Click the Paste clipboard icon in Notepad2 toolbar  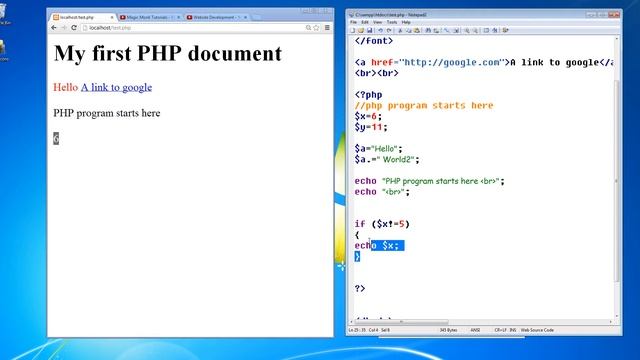[417, 30]
